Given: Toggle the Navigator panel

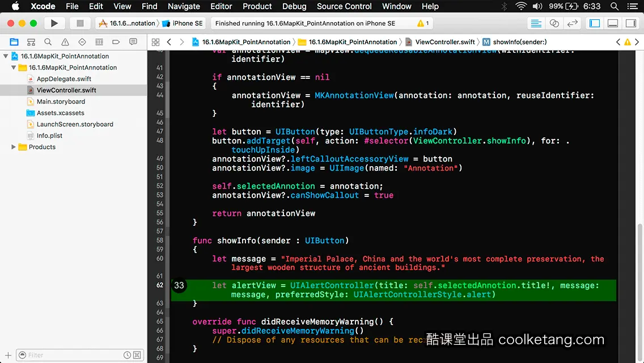Looking at the screenshot, I should [595, 23].
